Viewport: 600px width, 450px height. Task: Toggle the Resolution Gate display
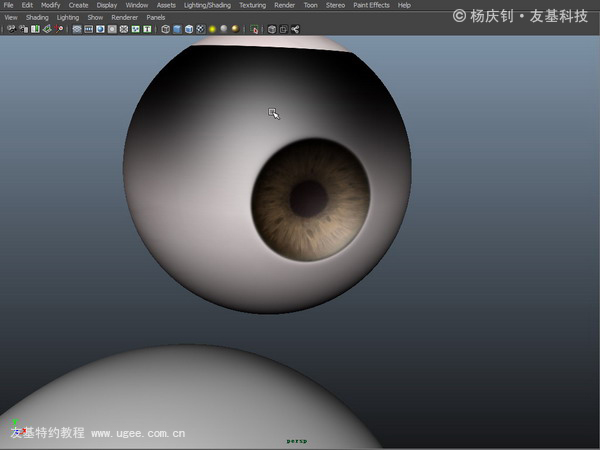100,29
